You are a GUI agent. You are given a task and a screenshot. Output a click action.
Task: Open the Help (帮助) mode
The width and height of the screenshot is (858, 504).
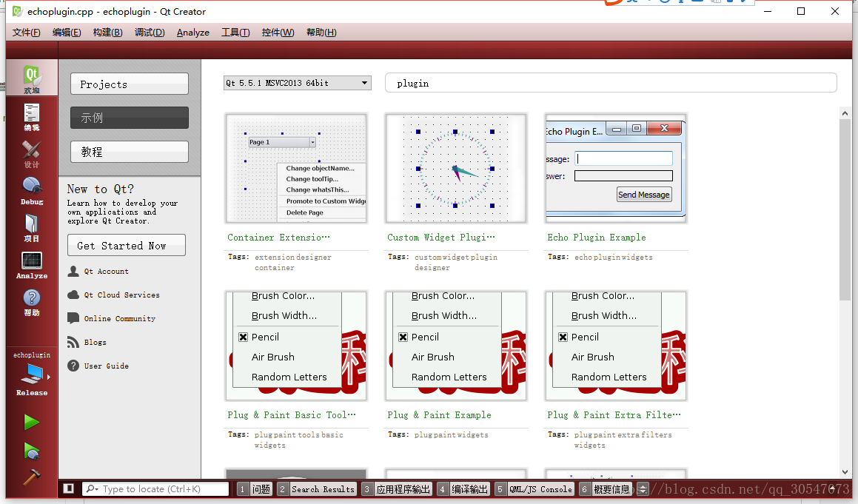32,302
